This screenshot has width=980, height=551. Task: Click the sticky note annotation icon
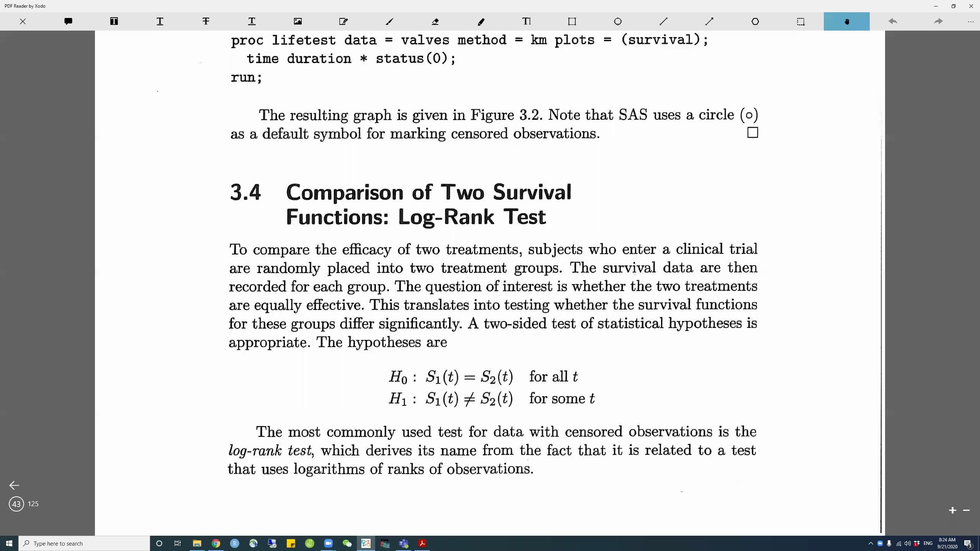tap(68, 21)
